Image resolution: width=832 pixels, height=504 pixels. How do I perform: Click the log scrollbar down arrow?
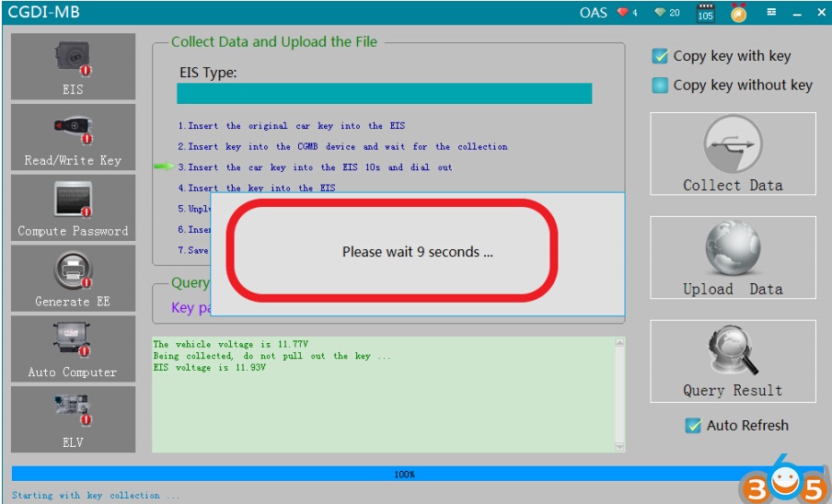pyautogui.click(x=619, y=447)
